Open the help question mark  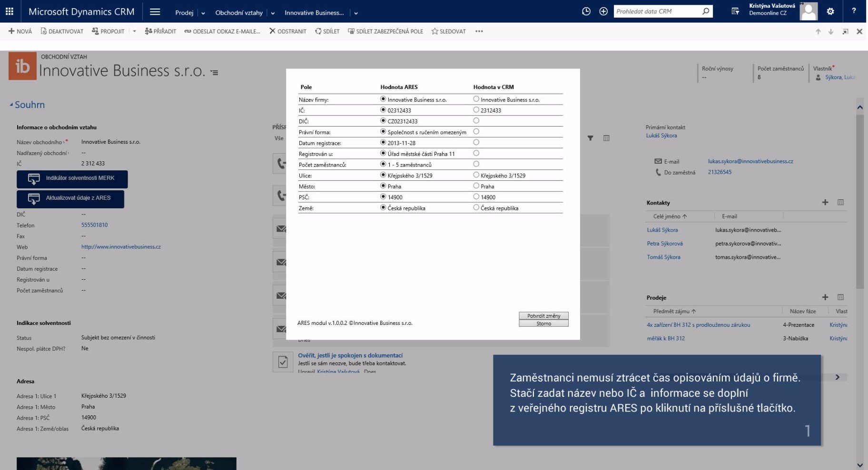[x=854, y=11]
